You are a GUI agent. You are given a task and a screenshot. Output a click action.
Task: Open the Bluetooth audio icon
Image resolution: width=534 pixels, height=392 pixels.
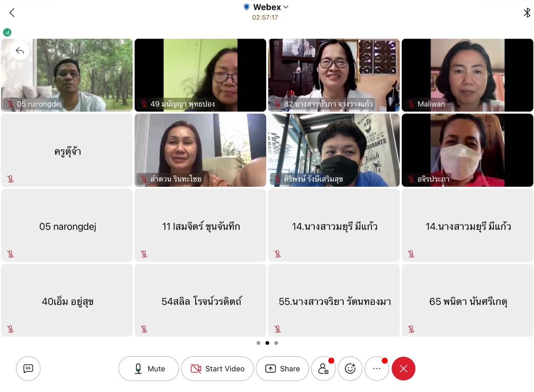527,13
